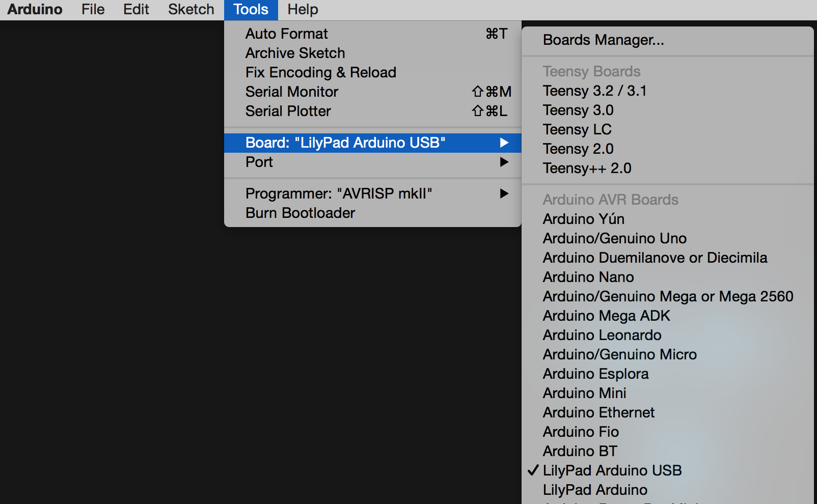Open the Arduino application menu

pyautogui.click(x=35, y=10)
